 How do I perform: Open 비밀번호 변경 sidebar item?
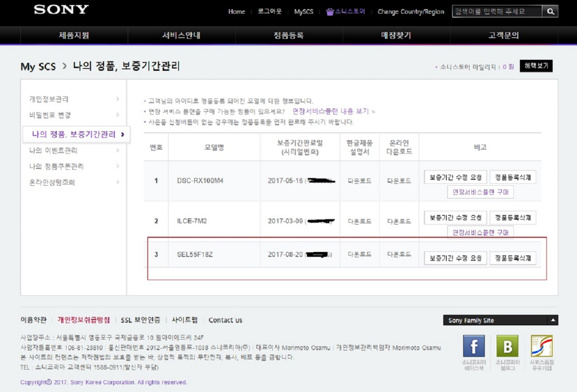(50, 115)
